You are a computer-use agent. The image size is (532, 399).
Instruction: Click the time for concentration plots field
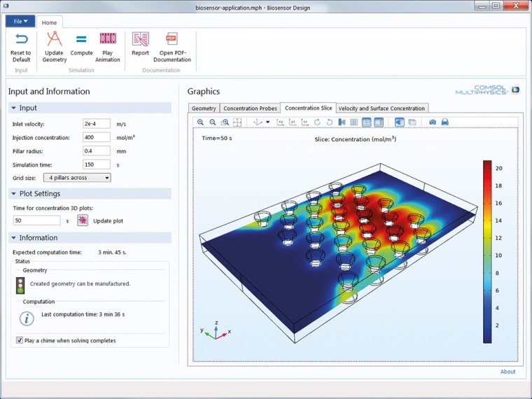point(36,220)
